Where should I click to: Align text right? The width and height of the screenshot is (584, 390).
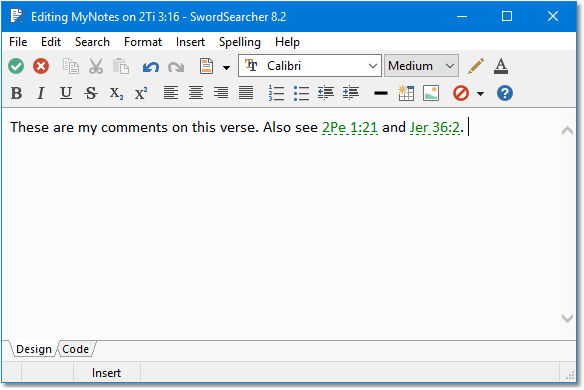(x=221, y=93)
